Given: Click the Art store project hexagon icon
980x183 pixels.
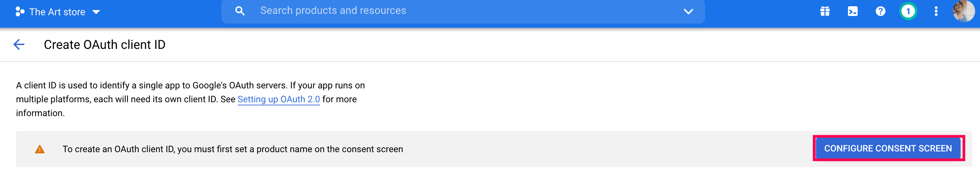Looking at the screenshot, I should [x=20, y=12].
